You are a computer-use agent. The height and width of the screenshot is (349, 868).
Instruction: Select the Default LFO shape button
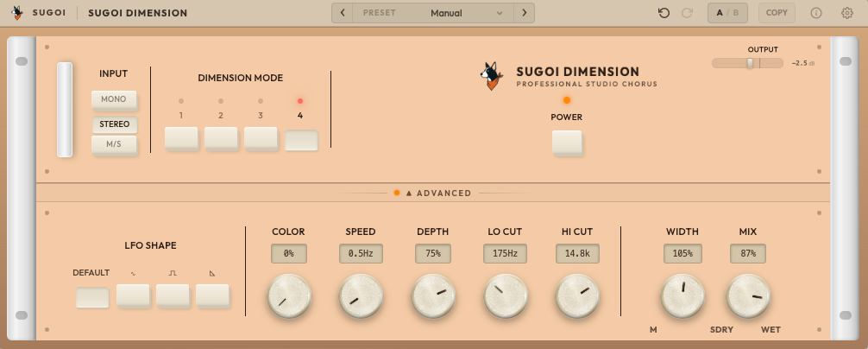coord(92,297)
